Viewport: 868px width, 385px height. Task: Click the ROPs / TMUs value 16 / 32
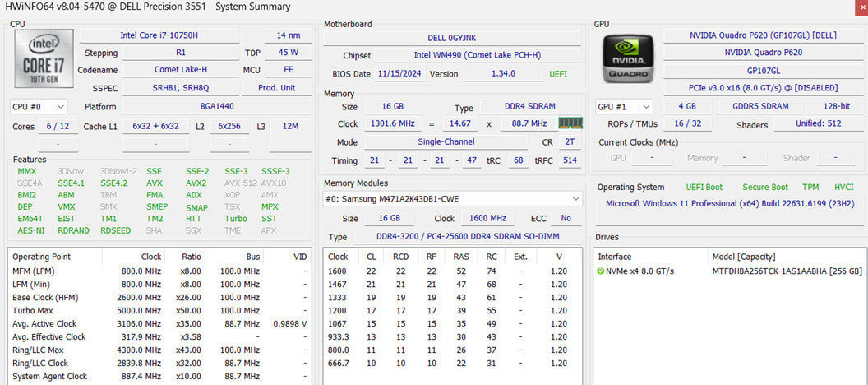tap(687, 123)
